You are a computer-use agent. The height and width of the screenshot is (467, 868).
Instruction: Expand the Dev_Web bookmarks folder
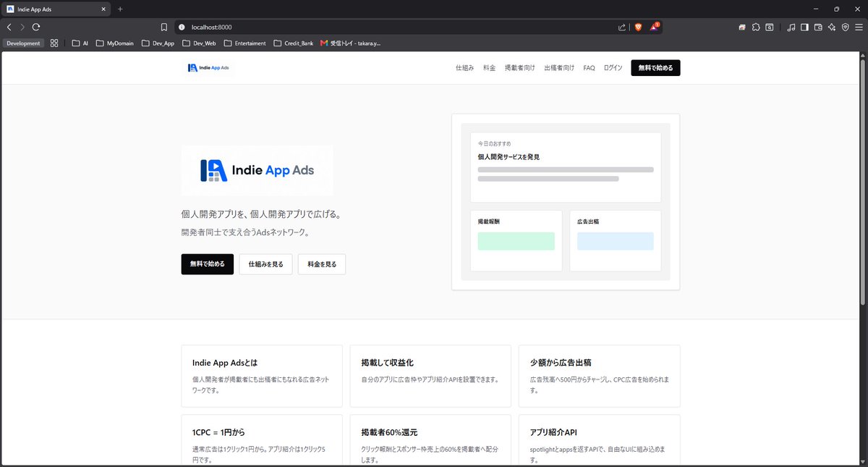(x=200, y=43)
